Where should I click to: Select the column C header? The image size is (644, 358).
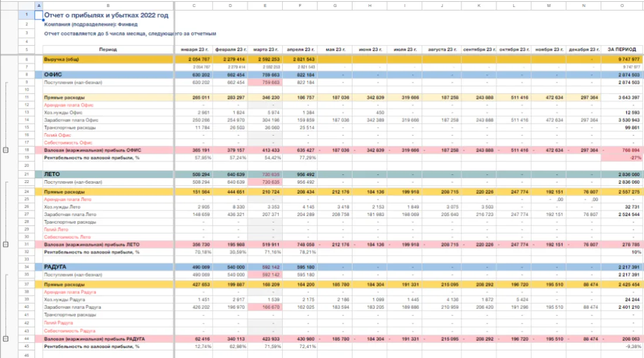pyautogui.click(x=194, y=5)
